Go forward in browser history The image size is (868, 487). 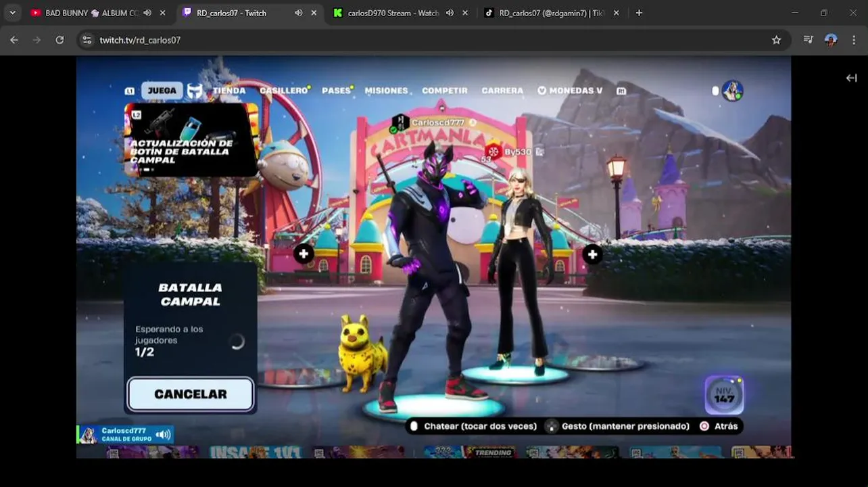37,40
